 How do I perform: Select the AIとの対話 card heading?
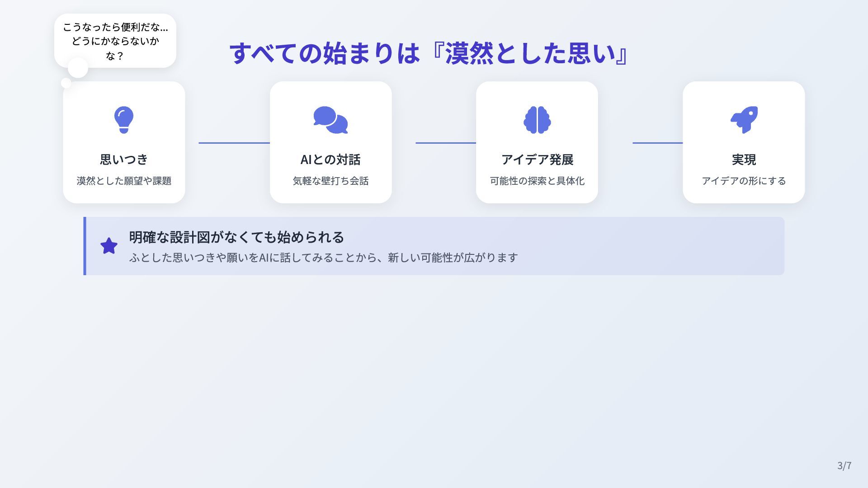click(x=330, y=160)
